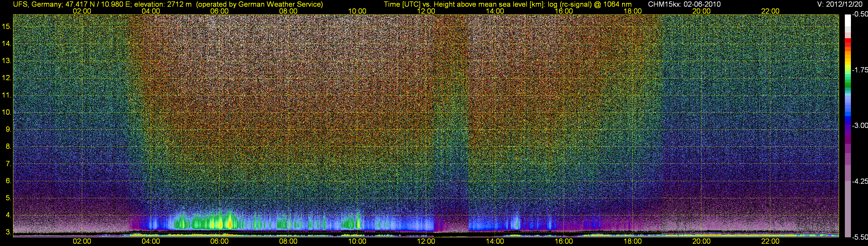Click the 06:00 label on bottom time axis

(x=219, y=241)
